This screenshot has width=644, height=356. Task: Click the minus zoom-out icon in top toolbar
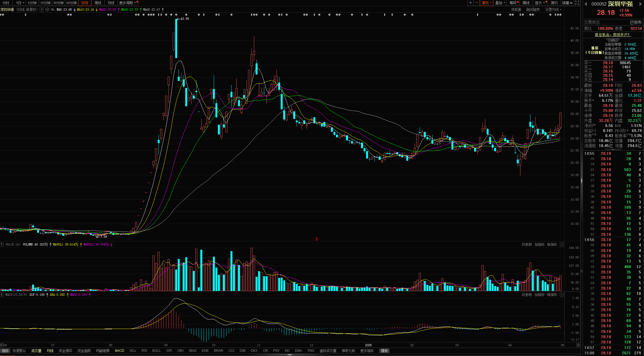[477, 3]
